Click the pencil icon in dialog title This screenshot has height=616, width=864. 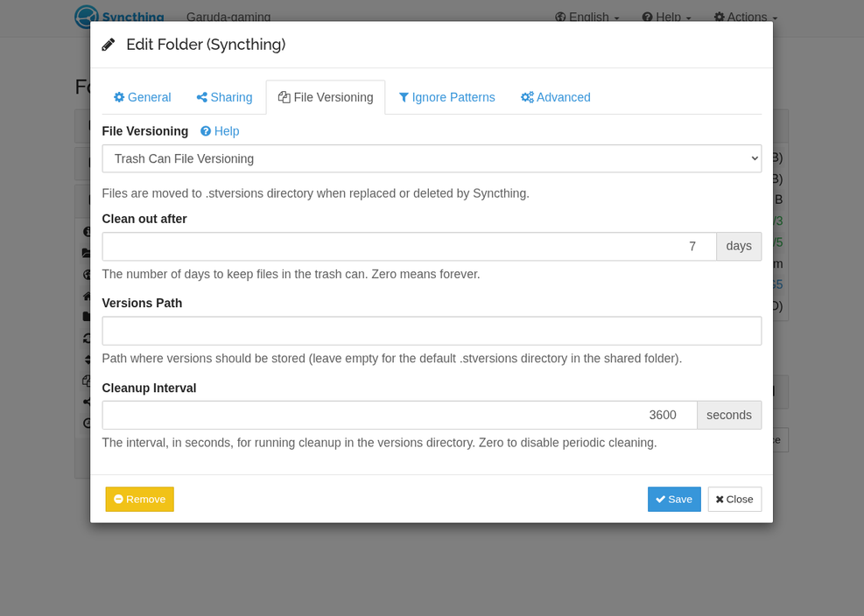[109, 45]
